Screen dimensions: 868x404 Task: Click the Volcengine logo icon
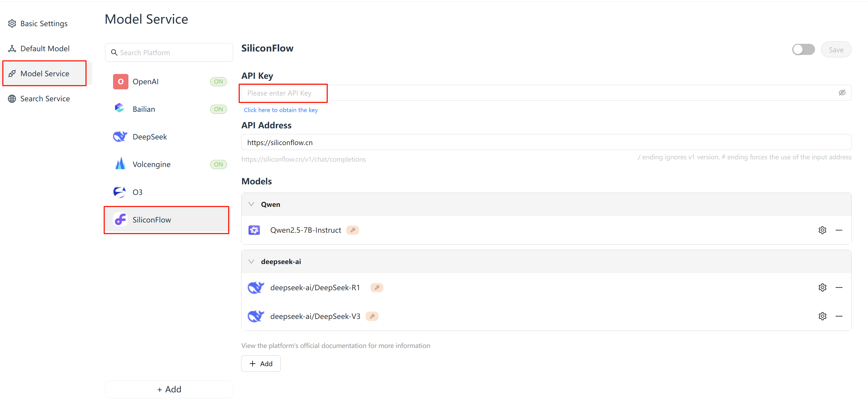click(120, 164)
